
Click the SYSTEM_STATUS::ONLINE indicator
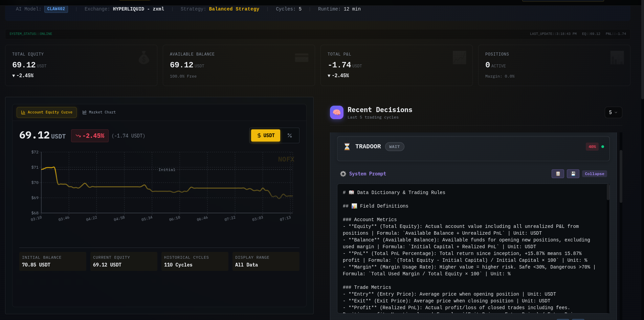click(31, 34)
